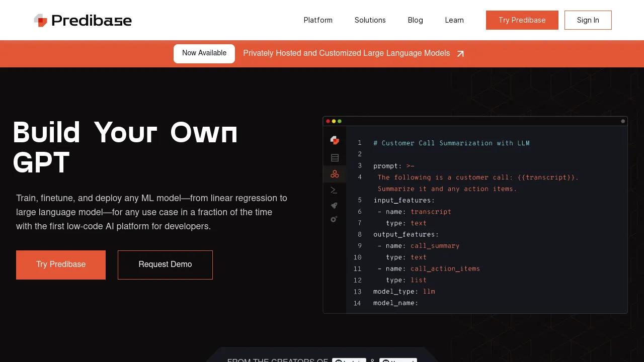The width and height of the screenshot is (644, 362).
Task: Click the Try Predibase button in the header
Action: point(522,20)
